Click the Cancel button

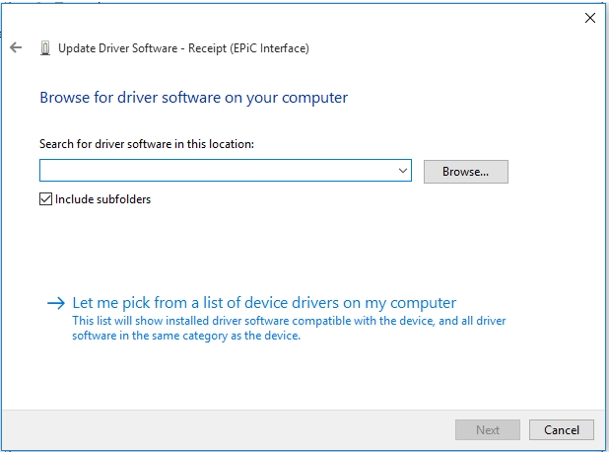tap(561, 430)
